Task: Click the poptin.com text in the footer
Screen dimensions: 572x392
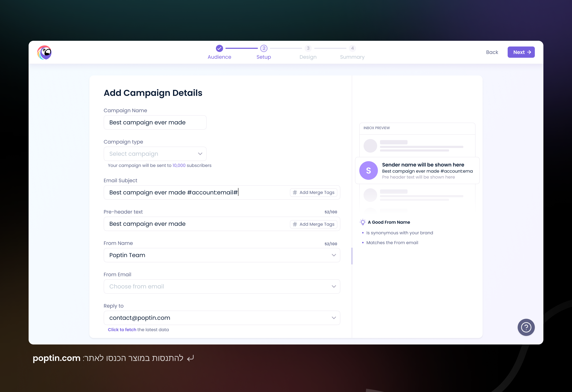Action: tap(57, 358)
